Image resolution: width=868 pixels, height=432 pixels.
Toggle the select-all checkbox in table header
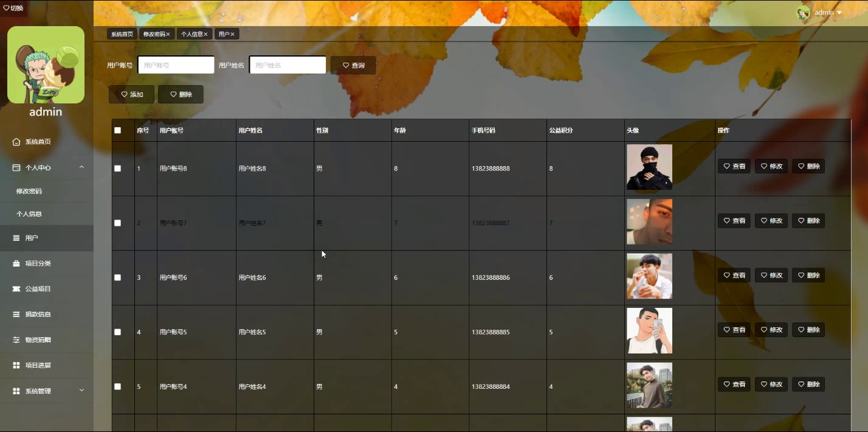pyautogui.click(x=118, y=130)
